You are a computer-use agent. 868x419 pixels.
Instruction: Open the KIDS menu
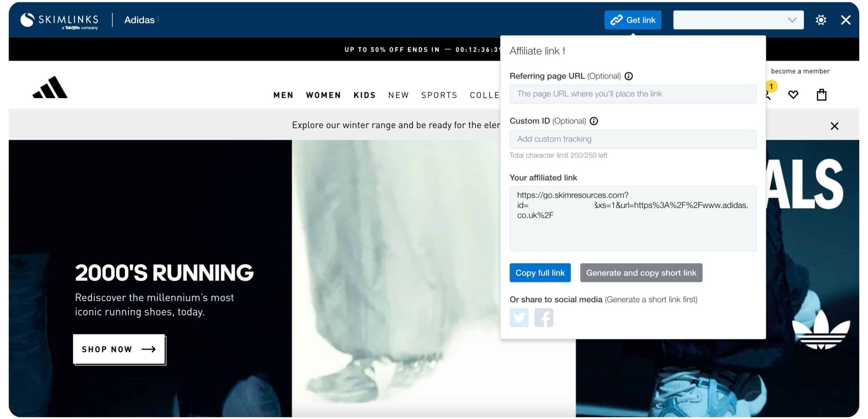point(364,95)
